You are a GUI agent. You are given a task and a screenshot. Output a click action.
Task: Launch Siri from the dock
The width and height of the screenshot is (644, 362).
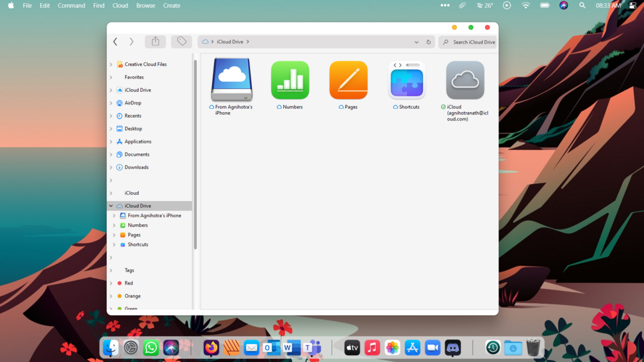[x=171, y=348]
